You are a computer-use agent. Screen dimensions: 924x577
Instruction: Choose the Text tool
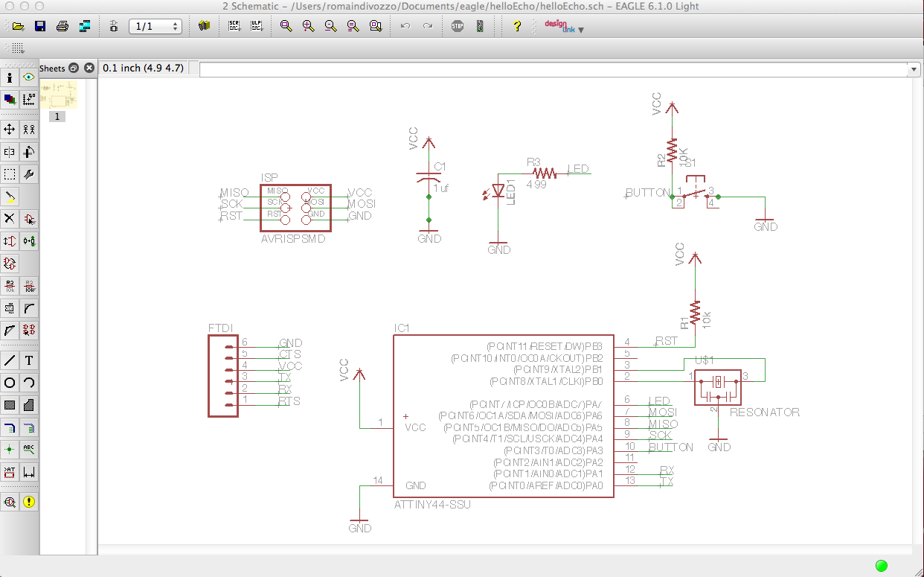pos(29,360)
